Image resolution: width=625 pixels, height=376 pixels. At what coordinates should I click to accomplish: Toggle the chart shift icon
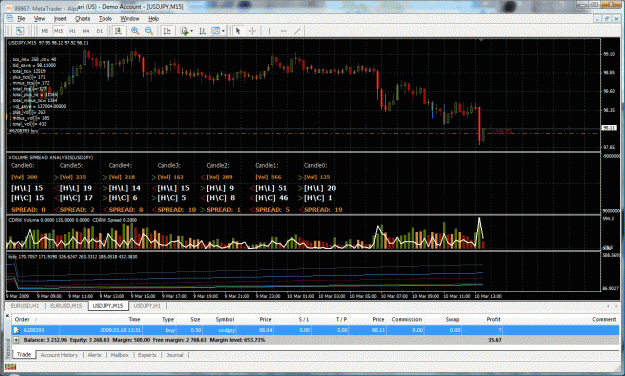(167, 31)
